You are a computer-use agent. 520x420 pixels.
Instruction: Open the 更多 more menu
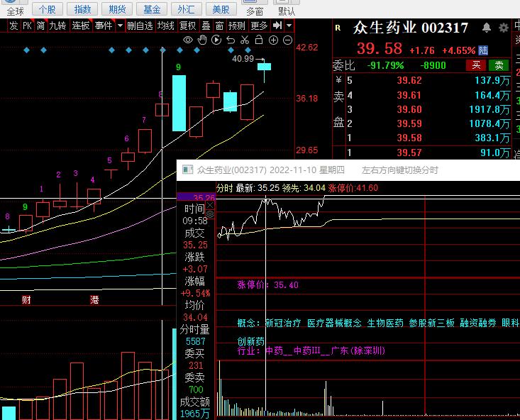(259, 26)
